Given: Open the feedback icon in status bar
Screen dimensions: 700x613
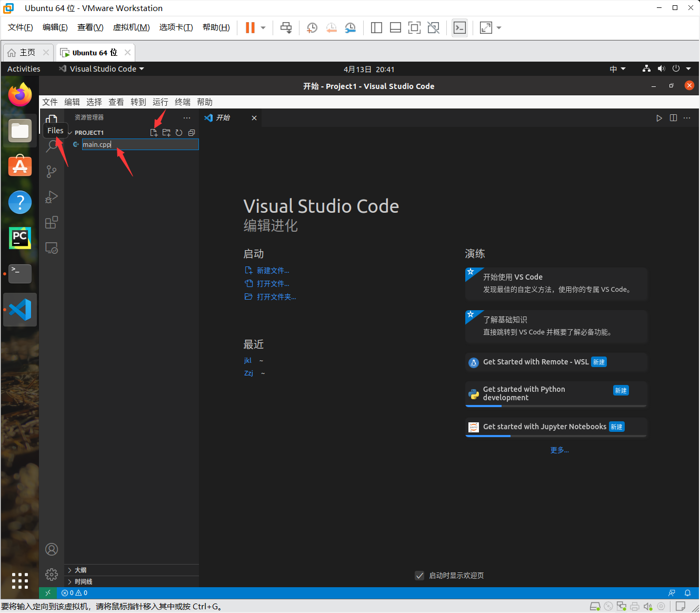Looking at the screenshot, I should pos(672,593).
